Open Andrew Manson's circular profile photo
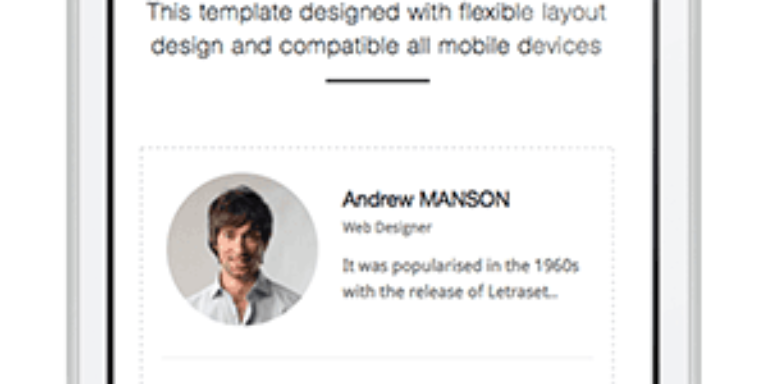Viewport: 768px width, 384px height. coord(242,249)
